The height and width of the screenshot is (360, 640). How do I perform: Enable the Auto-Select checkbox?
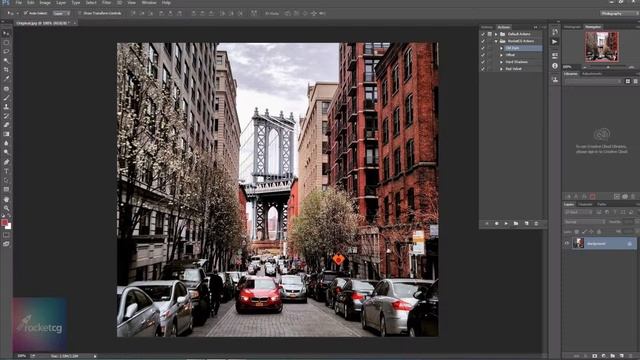pos(25,13)
